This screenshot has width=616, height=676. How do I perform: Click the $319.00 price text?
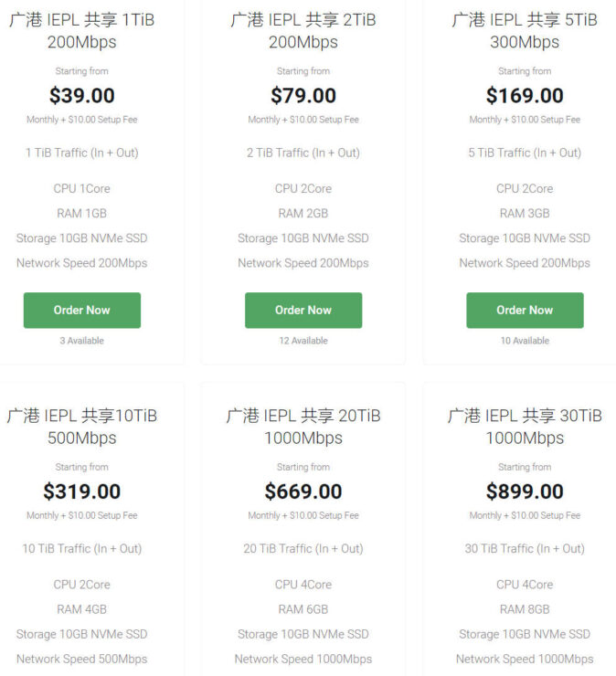tap(82, 491)
